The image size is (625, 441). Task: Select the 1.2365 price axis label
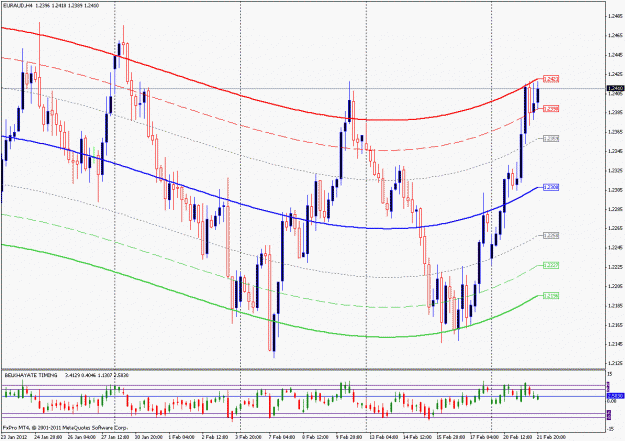(616, 132)
